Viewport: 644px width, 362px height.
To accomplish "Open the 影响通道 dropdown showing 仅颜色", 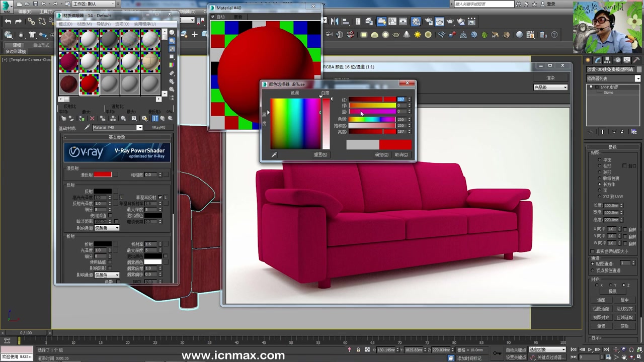I will (107, 228).
